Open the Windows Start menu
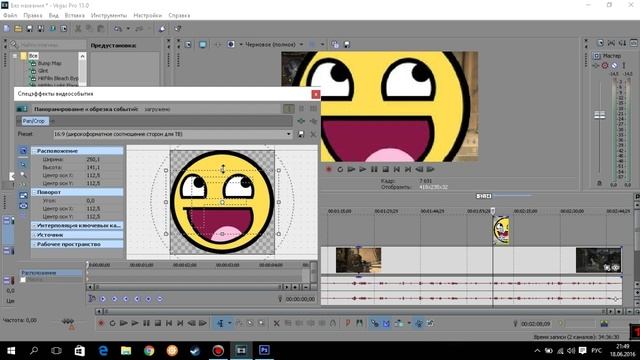Image resolution: width=640 pixels, height=360 pixels. pos(11,350)
